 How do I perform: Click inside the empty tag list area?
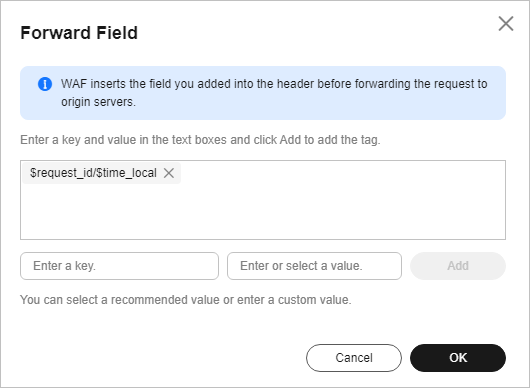pyautogui.click(x=263, y=211)
